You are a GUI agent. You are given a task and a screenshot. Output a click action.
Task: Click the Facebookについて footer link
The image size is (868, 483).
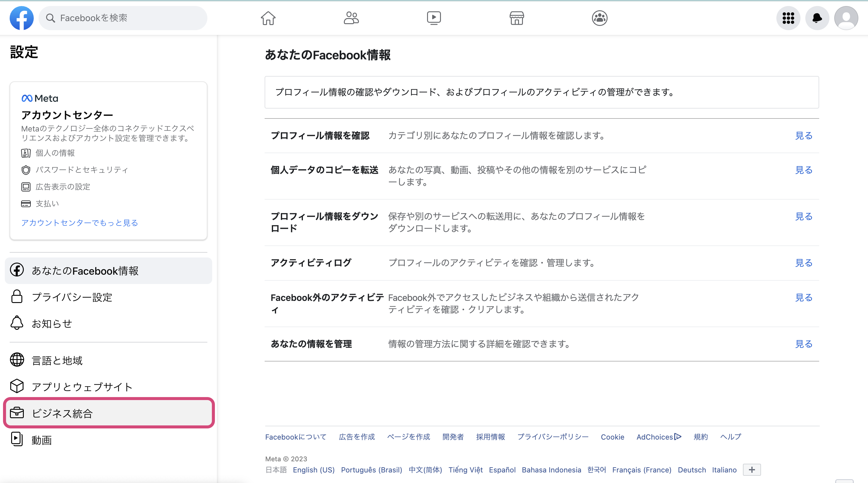pyautogui.click(x=295, y=437)
